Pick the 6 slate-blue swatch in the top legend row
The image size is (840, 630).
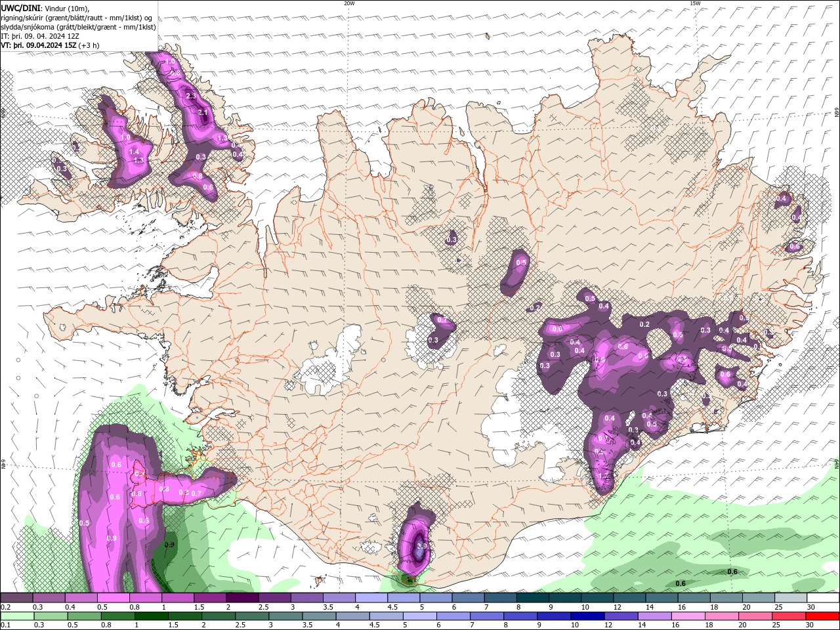click(467, 598)
